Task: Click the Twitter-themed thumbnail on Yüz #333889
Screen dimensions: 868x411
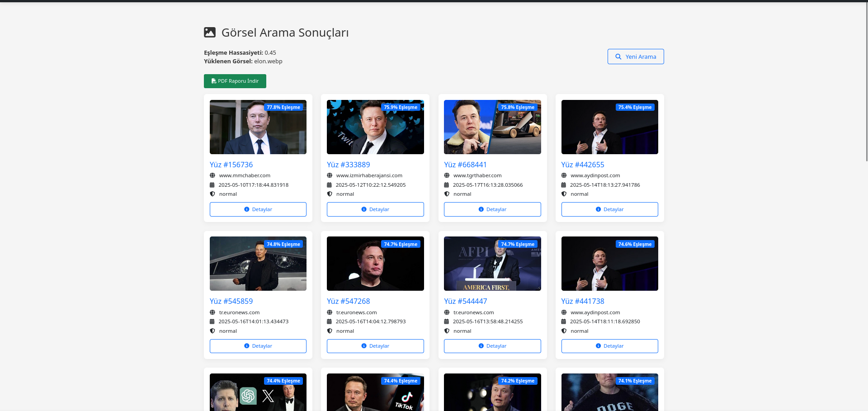Action: [375, 127]
